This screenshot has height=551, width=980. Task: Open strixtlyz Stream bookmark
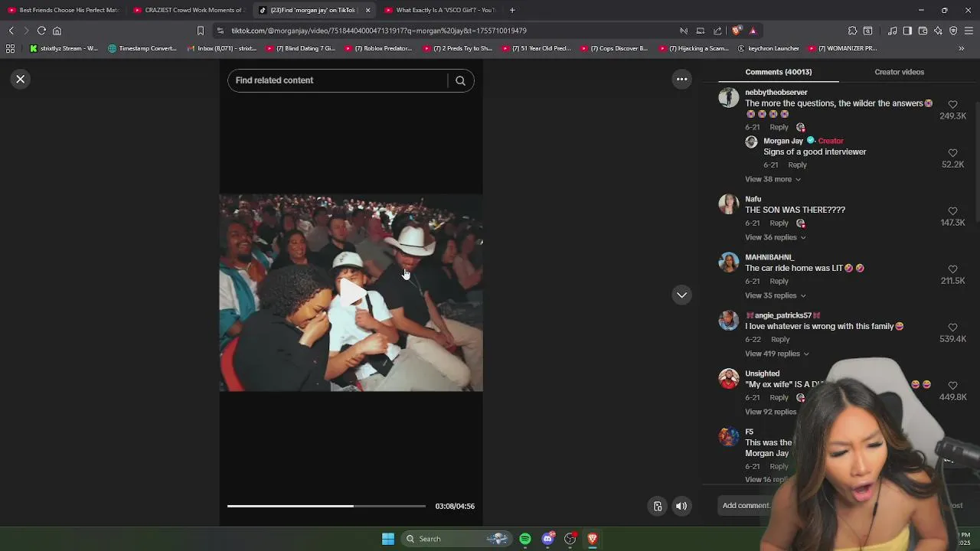(x=64, y=48)
